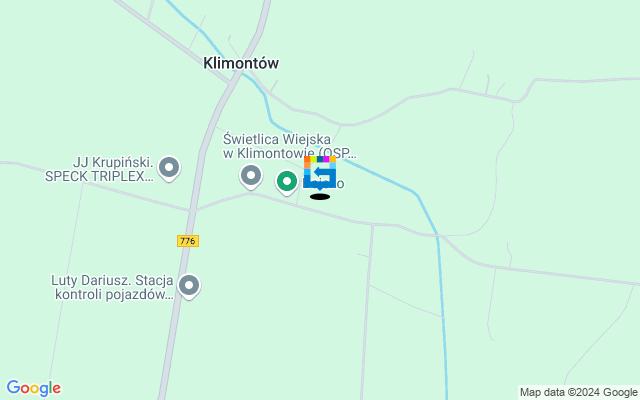Click the multicolored top strip of the marker

(x=320, y=159)
